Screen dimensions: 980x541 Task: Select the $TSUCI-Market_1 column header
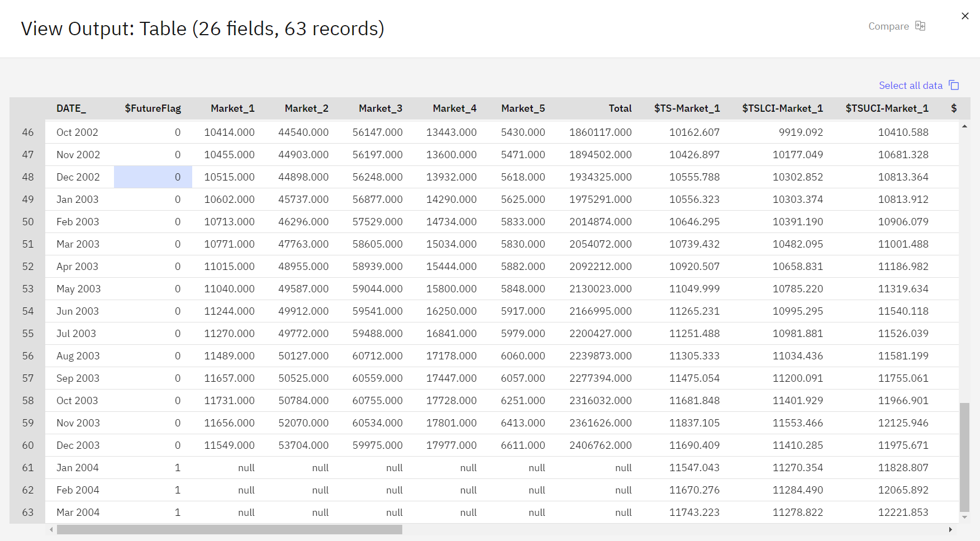887,108
